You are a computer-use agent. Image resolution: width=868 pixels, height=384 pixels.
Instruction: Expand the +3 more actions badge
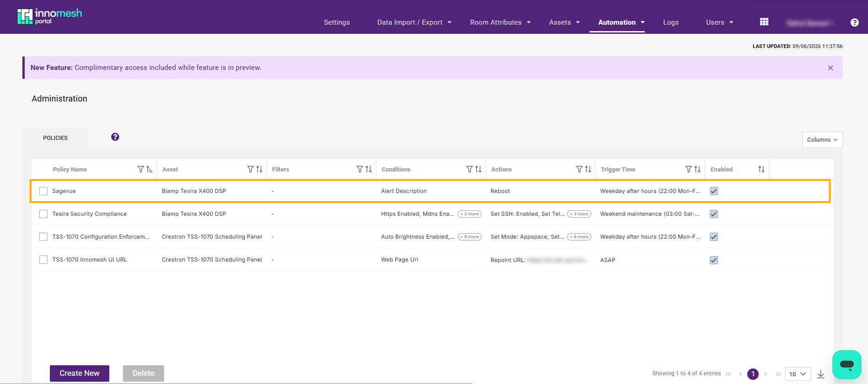tap(579, 214)
